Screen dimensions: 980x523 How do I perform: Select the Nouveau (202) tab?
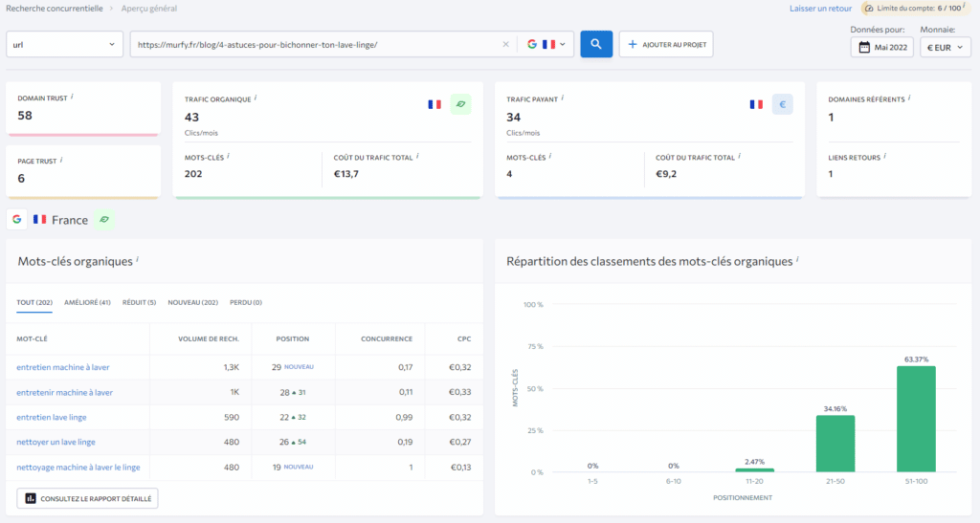(x=192, y=302)
